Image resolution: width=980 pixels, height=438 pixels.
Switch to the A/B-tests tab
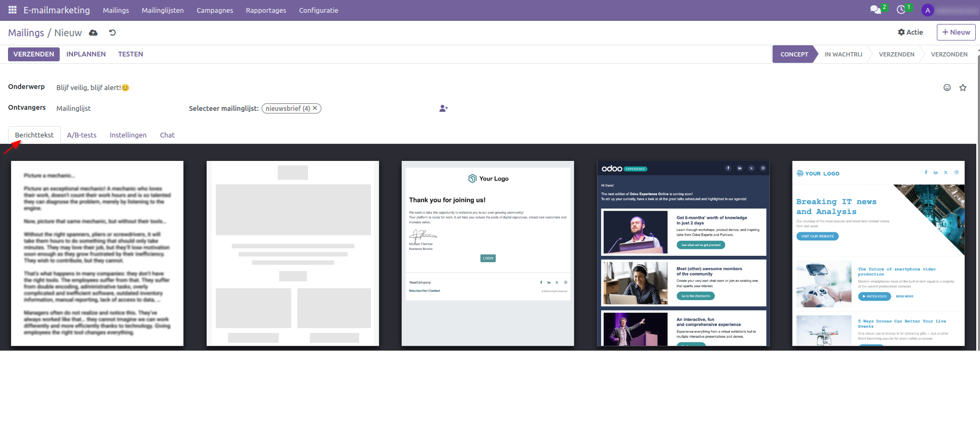(x=82, y=135)
